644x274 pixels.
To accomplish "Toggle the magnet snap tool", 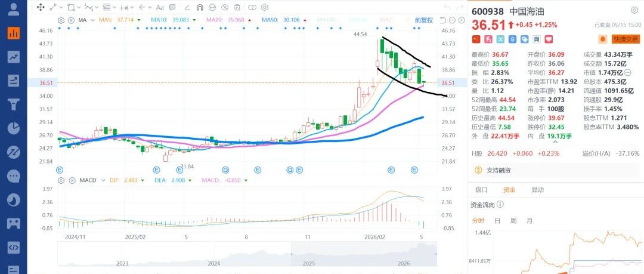I will (x=200, y=7).
